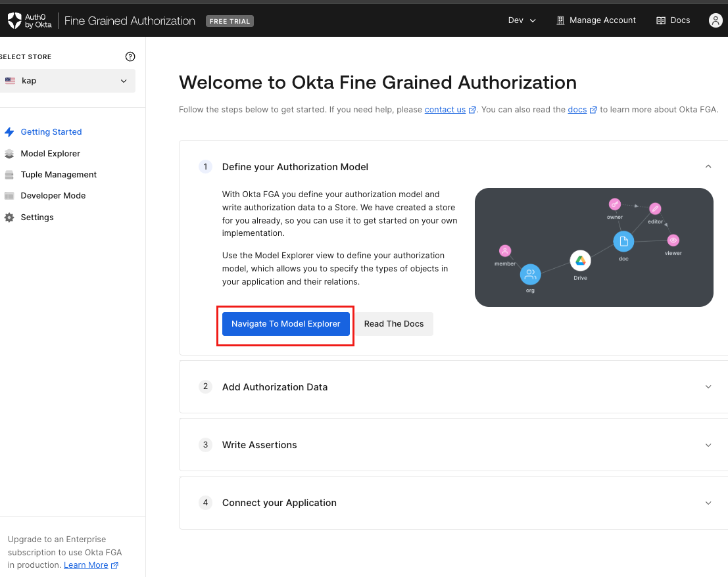
Task: Expand the Connect your Application section
Action: pos(708,503)
